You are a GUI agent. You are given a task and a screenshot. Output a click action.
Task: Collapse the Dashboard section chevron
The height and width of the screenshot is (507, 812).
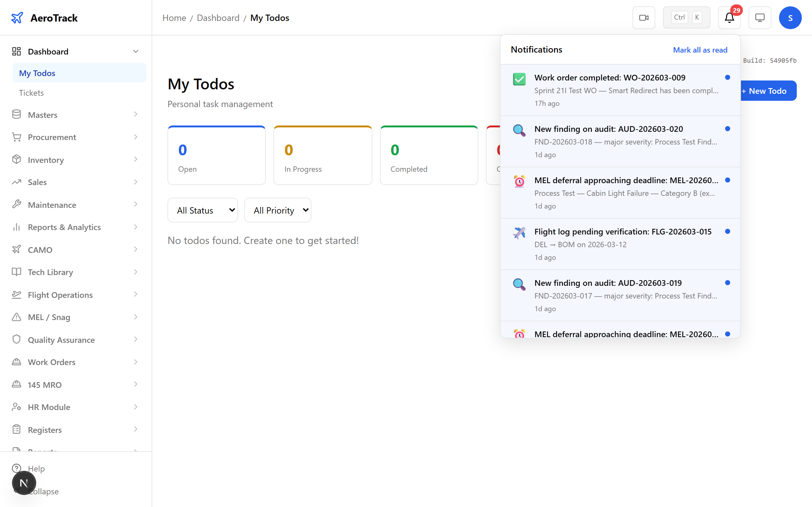[x=135, y=51]
